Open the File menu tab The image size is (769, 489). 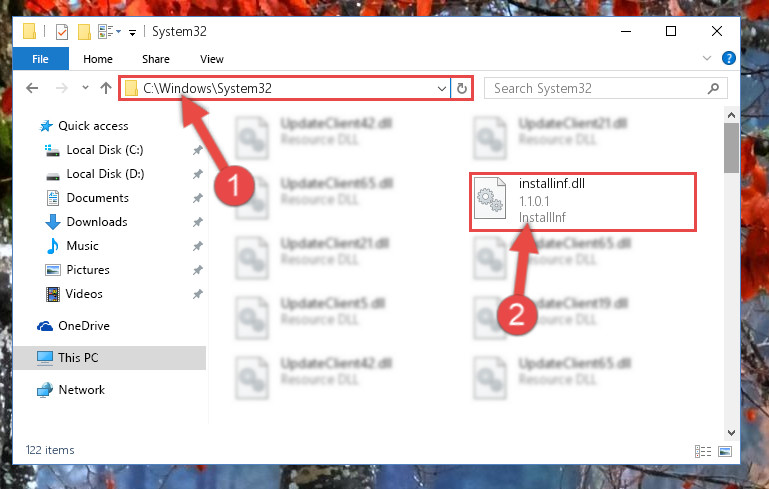[40, 59]
